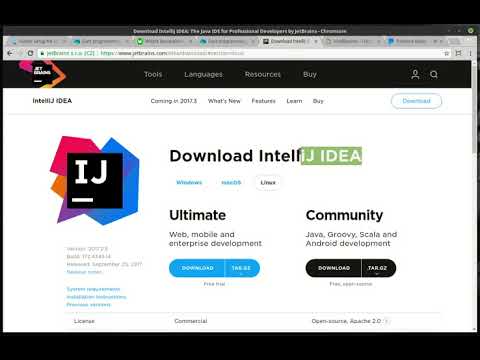Expand the Ultimate TAR.GZ format dropdown
This screenshot has height=360, width=480.
pyautogui.click(x=242, y=268)
